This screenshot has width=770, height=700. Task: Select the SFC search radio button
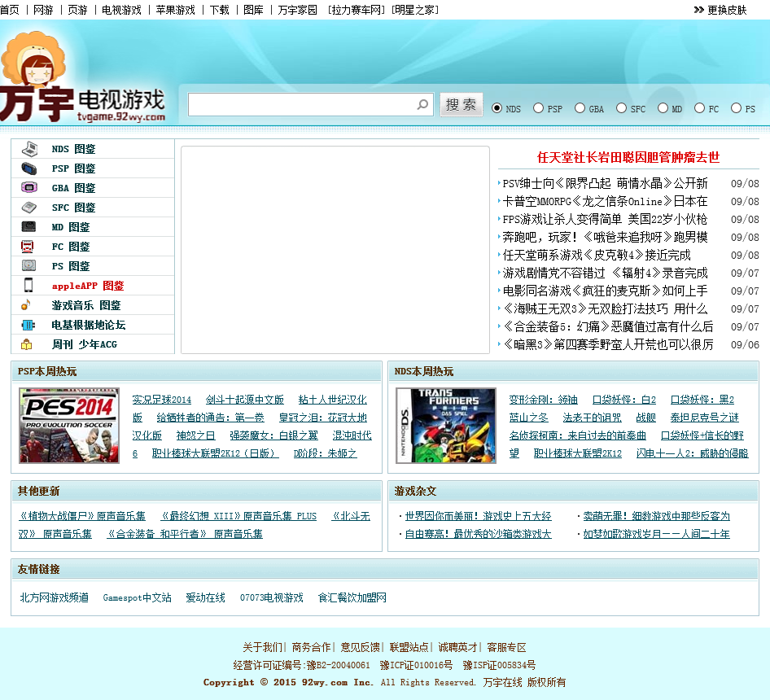pos(621,108)
